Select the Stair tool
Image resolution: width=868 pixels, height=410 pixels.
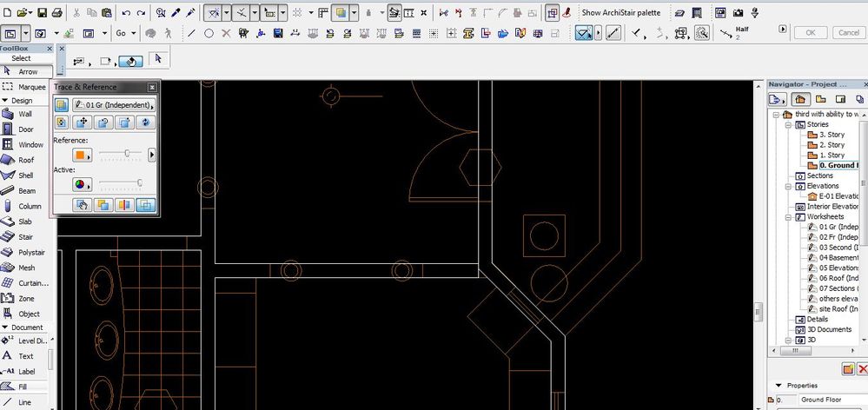click(x=25, y=237)
